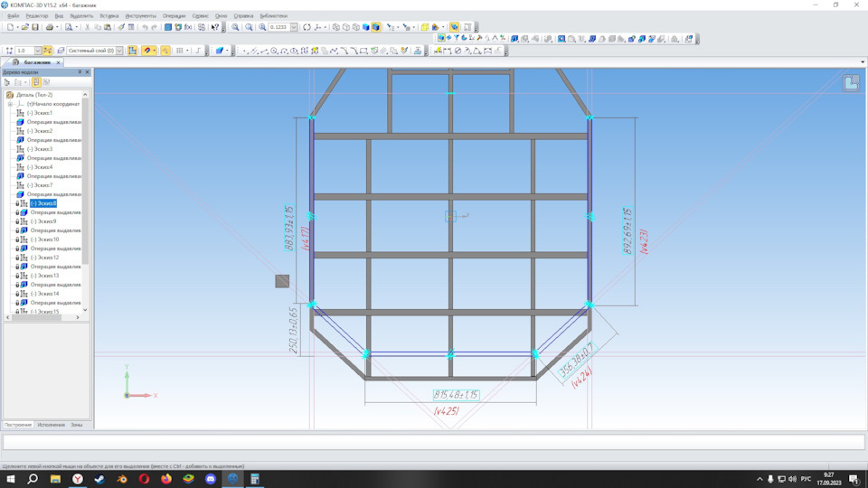Click the Zoom in magnifier icon
This screenshot has height=488, width=868.
tap(236, 27)
